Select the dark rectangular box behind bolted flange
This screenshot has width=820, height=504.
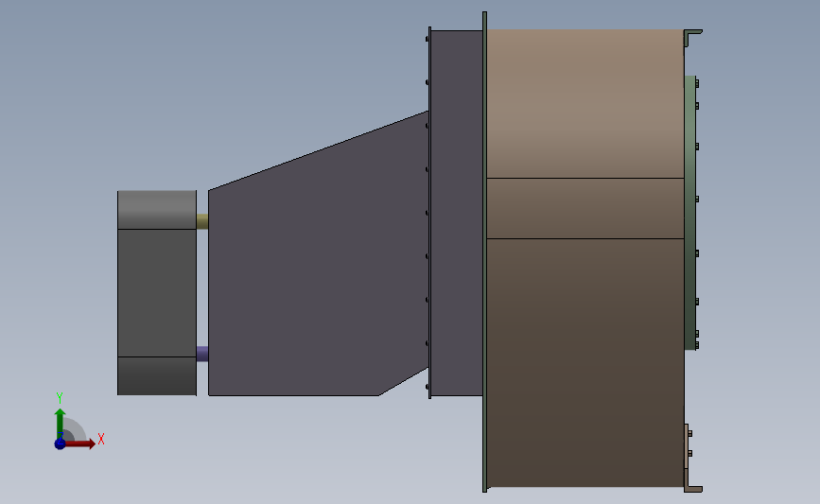tap(457, 213)
